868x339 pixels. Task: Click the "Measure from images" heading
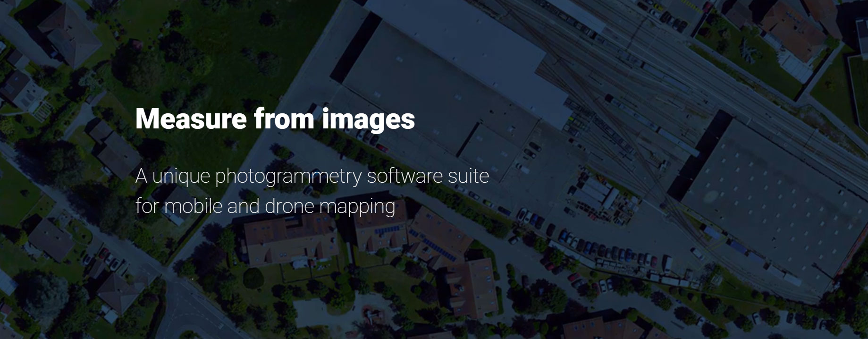(x=275, y=119)
